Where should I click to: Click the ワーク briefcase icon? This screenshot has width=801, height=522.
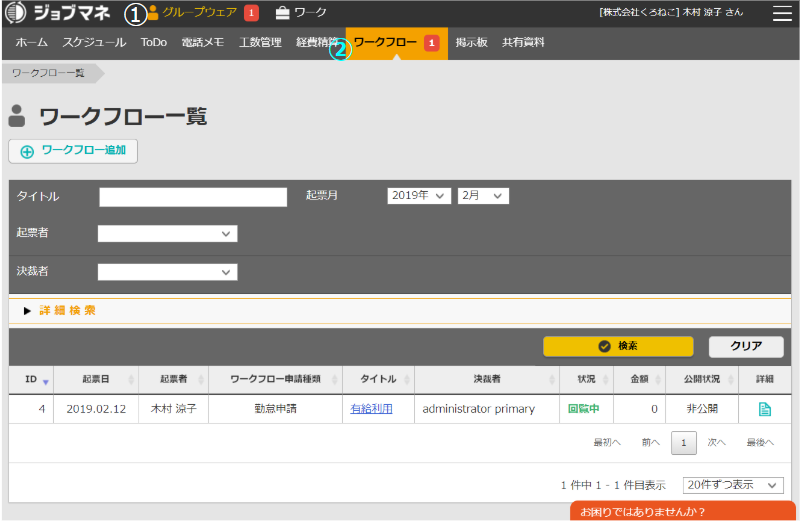tap(282, 13)
